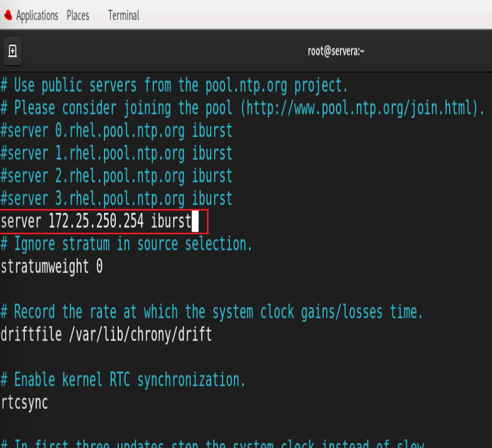Click the commented server 1.rhel.pool.ntp.org line
Image resolution: width=492 pixels, height=448 pixels.
116,153
